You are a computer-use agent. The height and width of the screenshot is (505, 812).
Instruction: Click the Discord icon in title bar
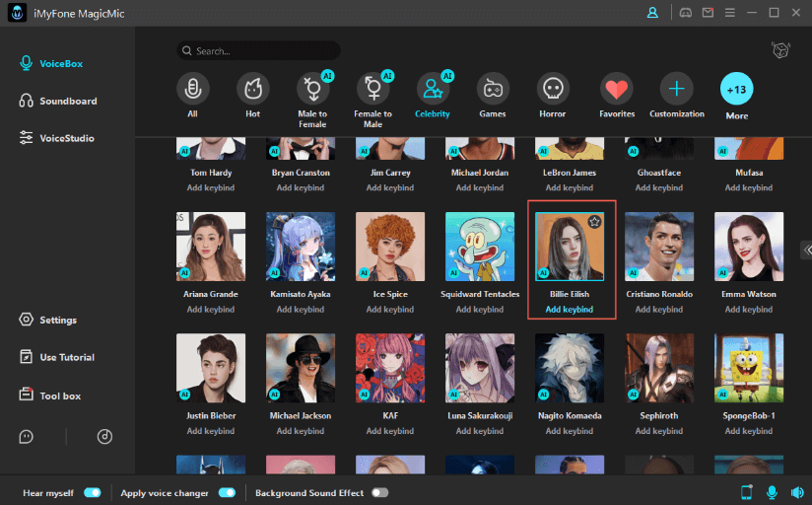coord(686,13)
